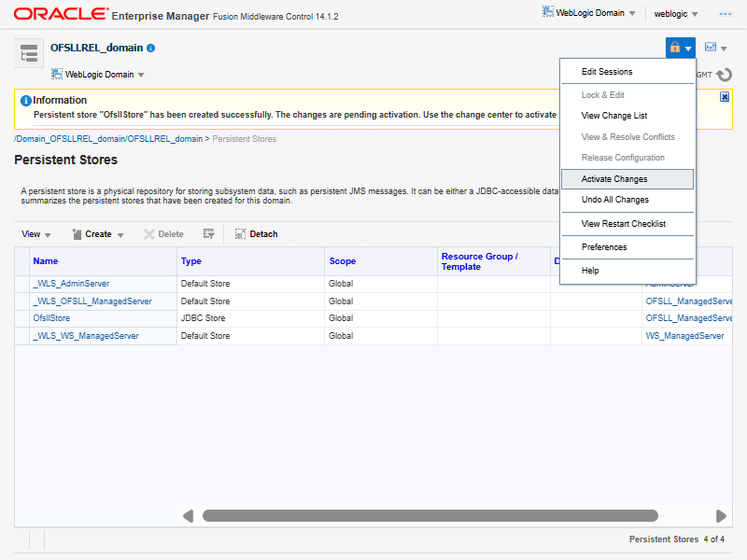Screen dimensions: 747x560
Task: Open the three-dots menu at top right
Action: [725, 14]
